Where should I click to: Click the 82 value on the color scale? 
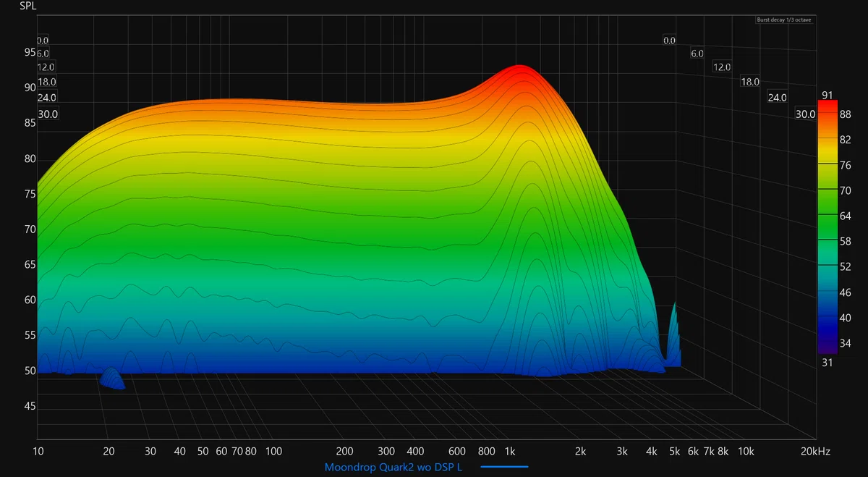[x=845, y=140]
